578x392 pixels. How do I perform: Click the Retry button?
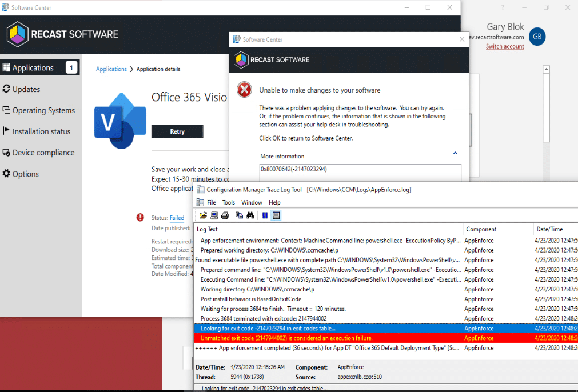177,131
